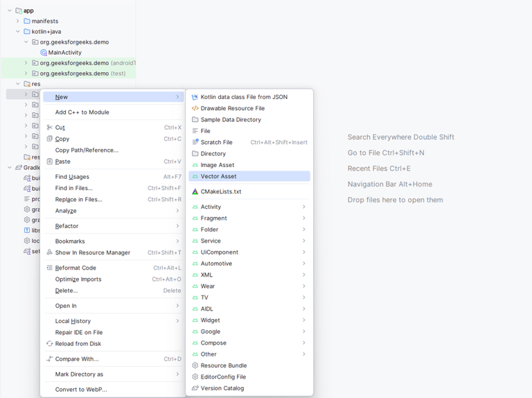Image resolution: width=532 pixels, height=398 pixels.
Task: Select the MainActivity tree item
Action: pos(65,53)
